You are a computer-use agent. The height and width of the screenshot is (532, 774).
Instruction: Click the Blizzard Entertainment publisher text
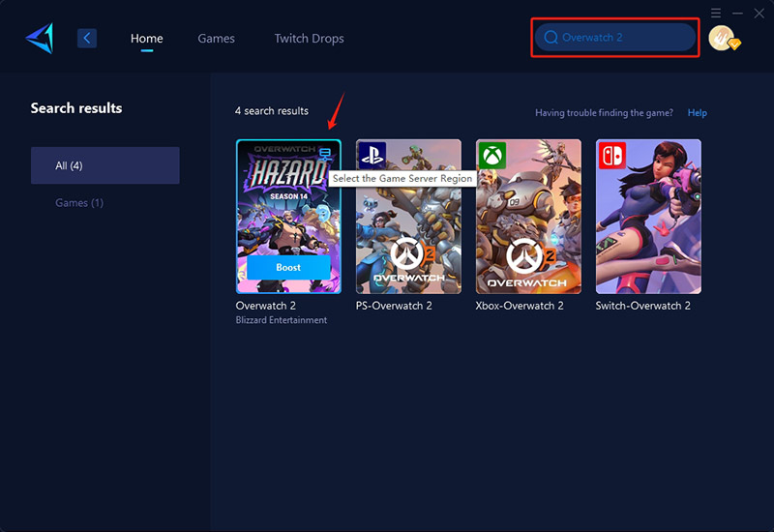pos(282,320)
